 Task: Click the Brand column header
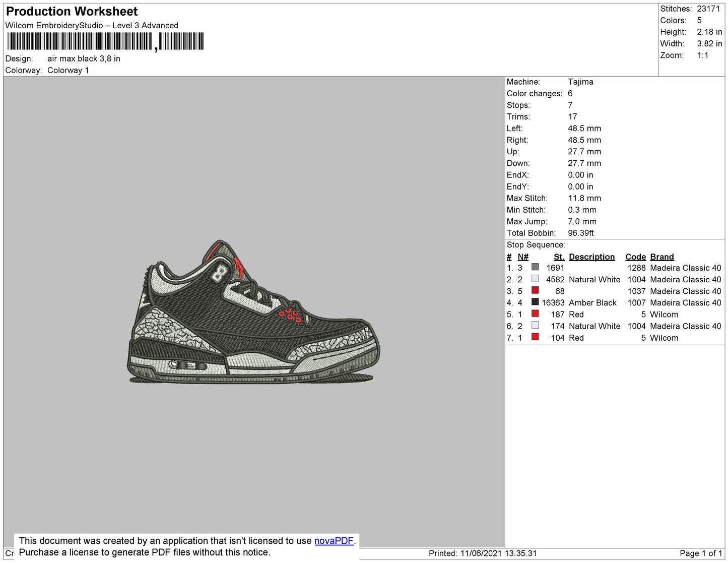[x=661, y=257]
